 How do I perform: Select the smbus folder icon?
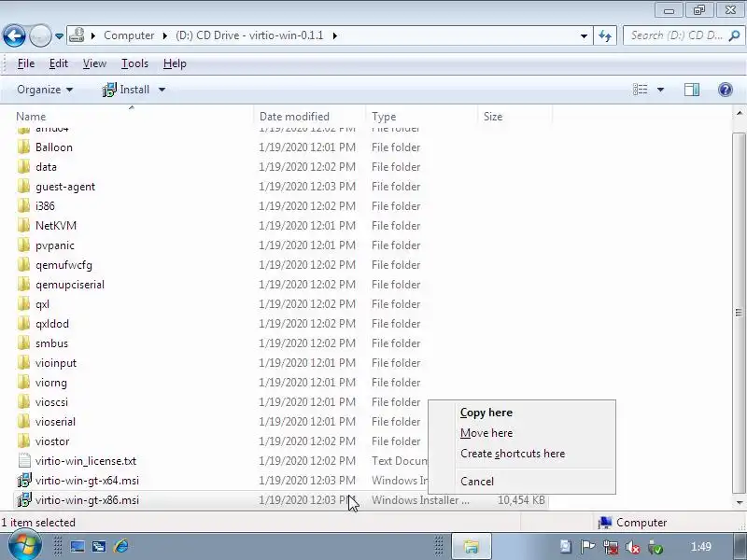click(23, 343)
